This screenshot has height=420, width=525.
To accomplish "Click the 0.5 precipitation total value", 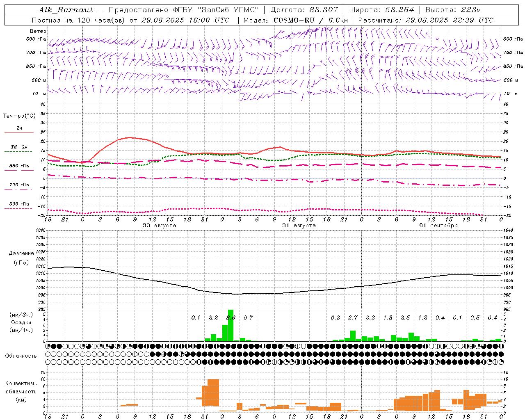I will pyautogui.click(x=475, y=317).
